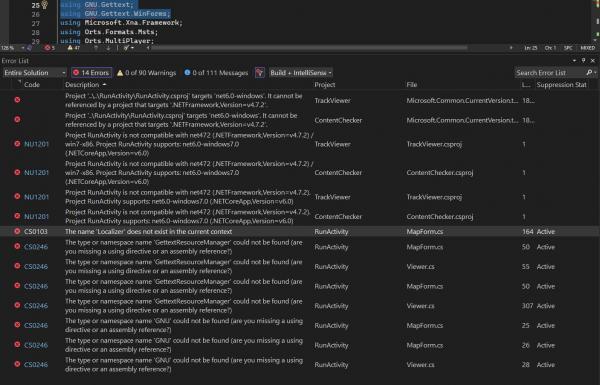Screen dimensions: 600x385
Task: Click the magnifier icon in Search Error List
Action: coord(589,73)
